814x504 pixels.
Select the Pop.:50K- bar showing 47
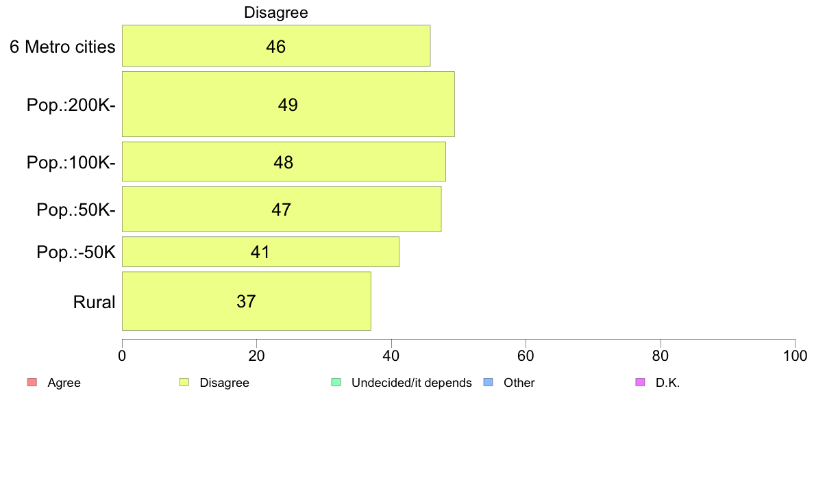(x=282, y=209)
